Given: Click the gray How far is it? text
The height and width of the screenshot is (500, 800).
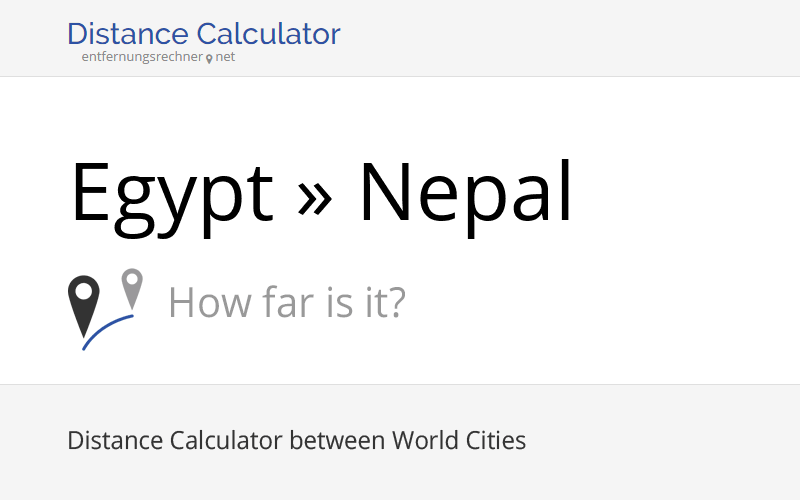Looking at the screenshot, I should pos(287,302).
